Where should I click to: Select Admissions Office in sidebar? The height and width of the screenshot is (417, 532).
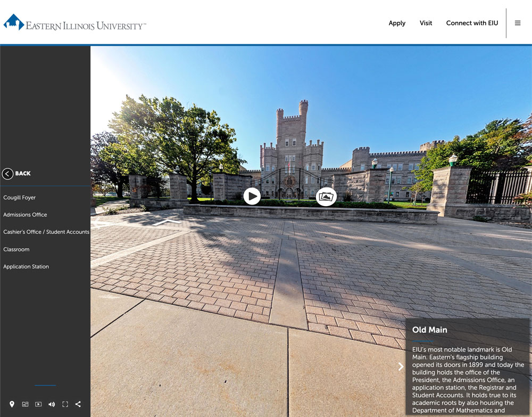(x=25, y=215)
